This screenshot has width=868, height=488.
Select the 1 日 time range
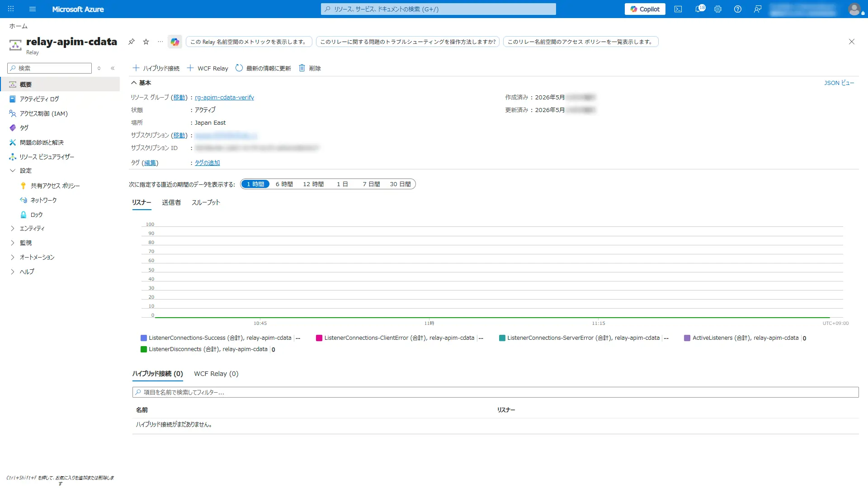tap(342, 184)
